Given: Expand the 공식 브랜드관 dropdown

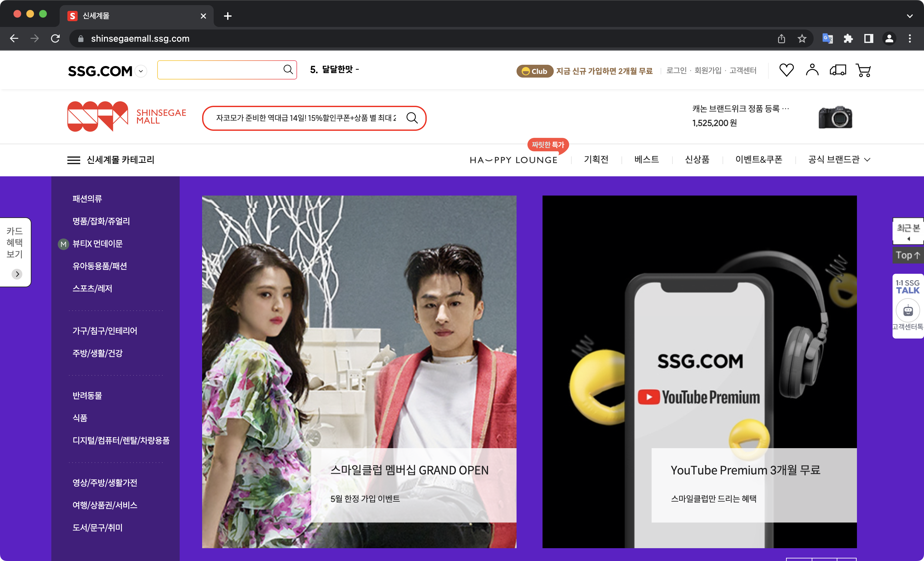Looking at the screenshot, I should 867,160.
